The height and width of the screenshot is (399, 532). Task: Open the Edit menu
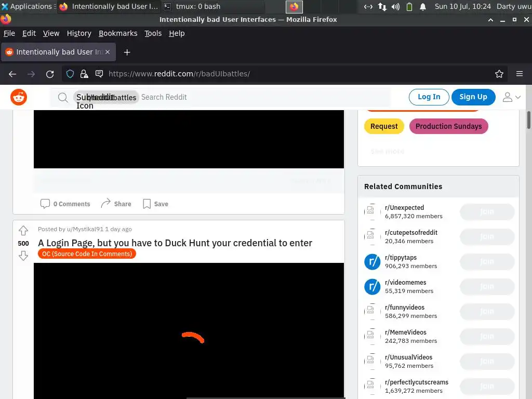(x=29, y=33)
